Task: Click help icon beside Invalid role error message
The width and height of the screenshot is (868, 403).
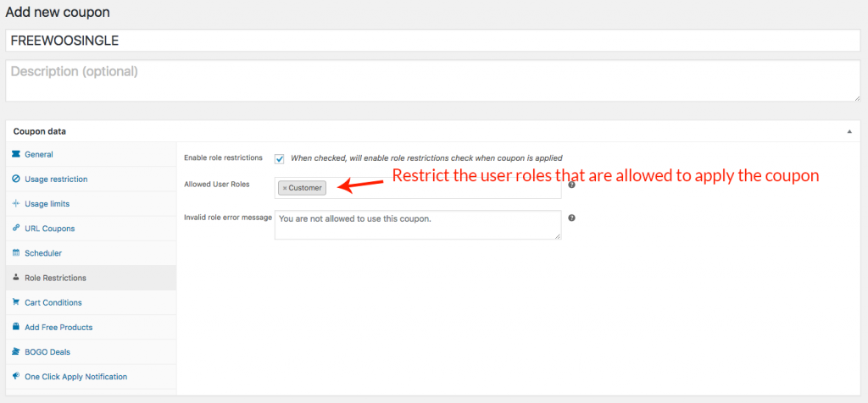Action: (572, 218)
